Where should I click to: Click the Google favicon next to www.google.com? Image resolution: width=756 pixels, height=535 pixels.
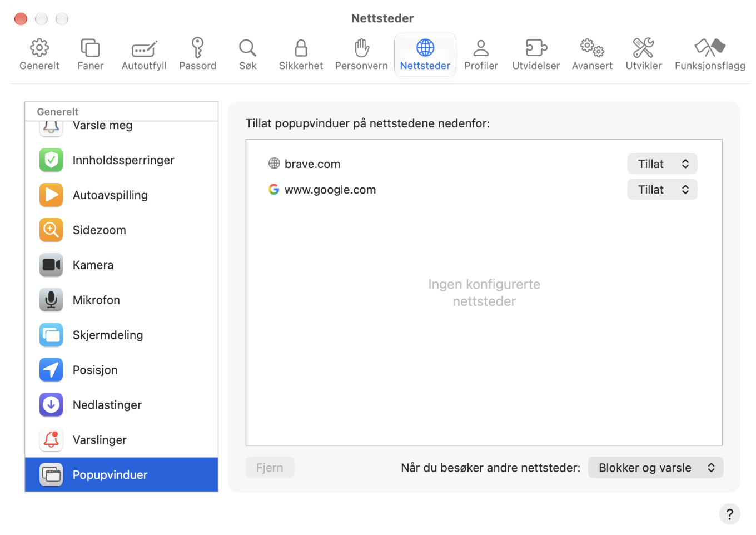[x=274, y=190]
